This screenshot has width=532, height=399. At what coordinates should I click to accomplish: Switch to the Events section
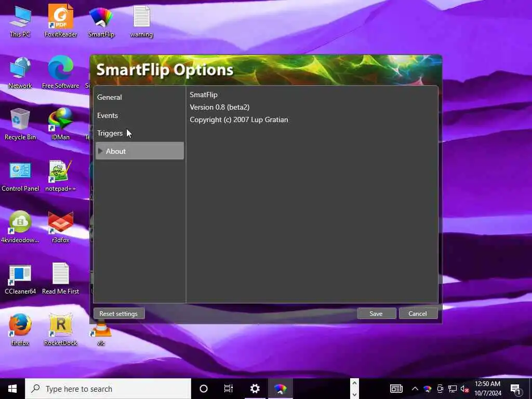[139, 115]
